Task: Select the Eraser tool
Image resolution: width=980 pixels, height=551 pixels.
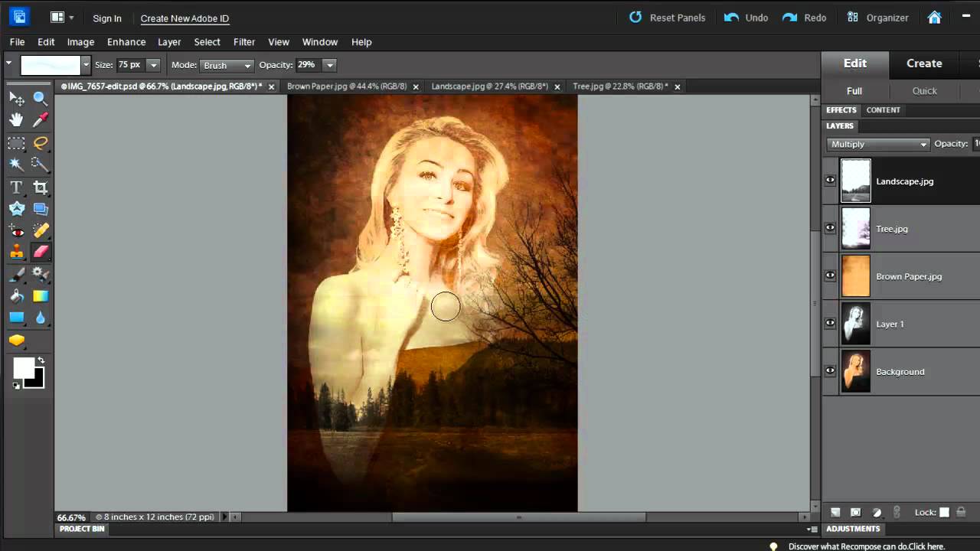Action: tap(41, 251)
